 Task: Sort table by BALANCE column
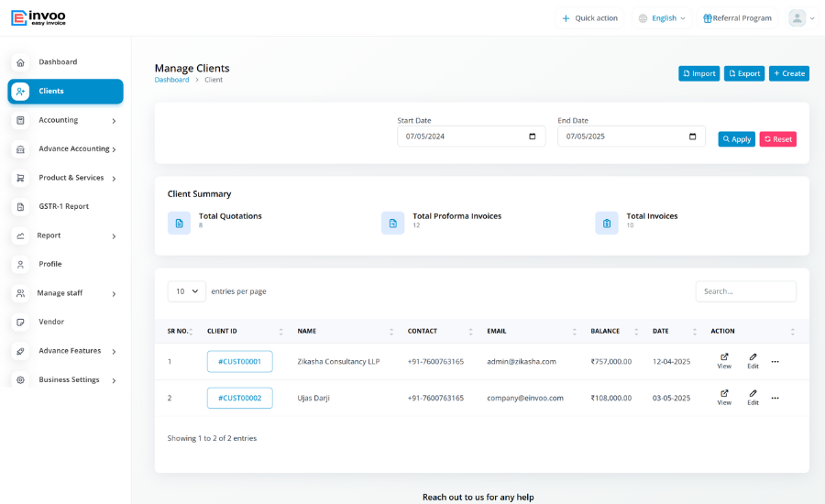click(614, 331)
